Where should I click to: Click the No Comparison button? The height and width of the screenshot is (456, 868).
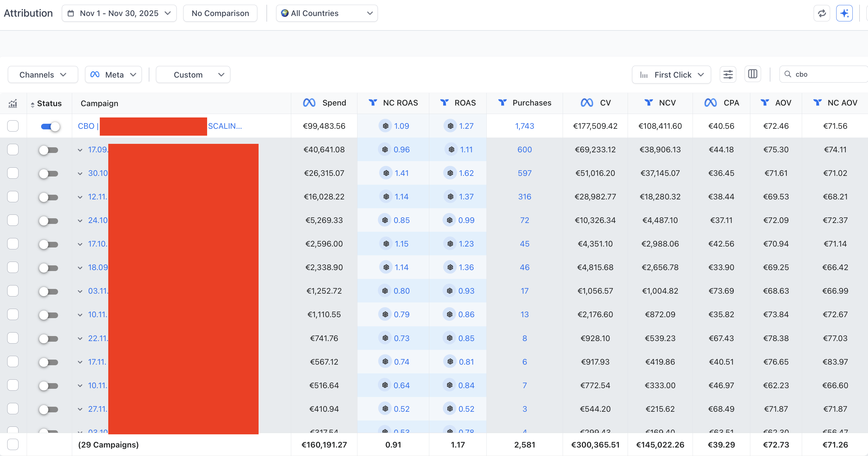[x=220, y=14]
